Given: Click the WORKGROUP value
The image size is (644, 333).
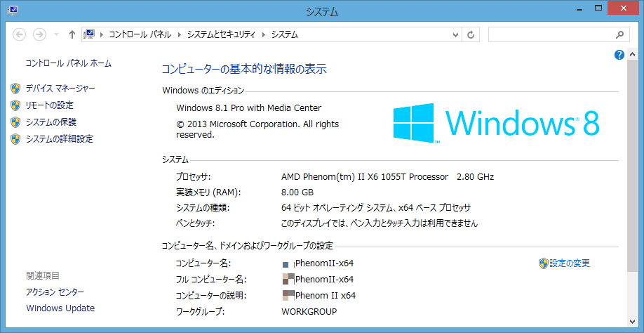Looking at the screenshot, I should [x=309, y=312].
